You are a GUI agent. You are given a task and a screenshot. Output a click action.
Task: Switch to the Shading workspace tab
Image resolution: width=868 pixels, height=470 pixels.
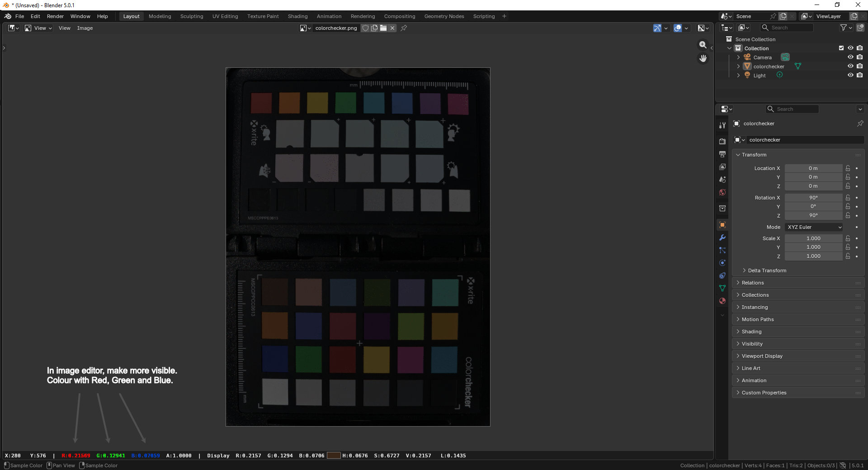[297, 16]
